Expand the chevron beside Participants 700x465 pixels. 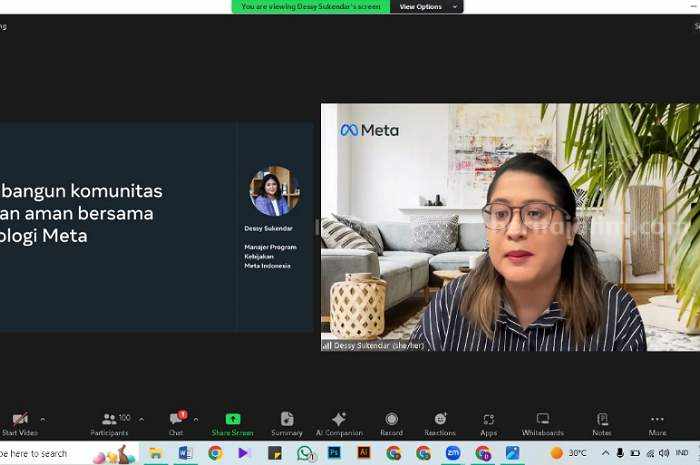142,419
